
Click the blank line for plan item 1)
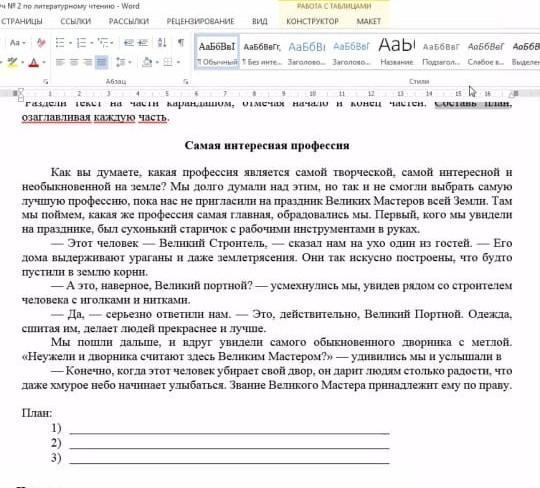pyautogui.click(x=229, y=429)
